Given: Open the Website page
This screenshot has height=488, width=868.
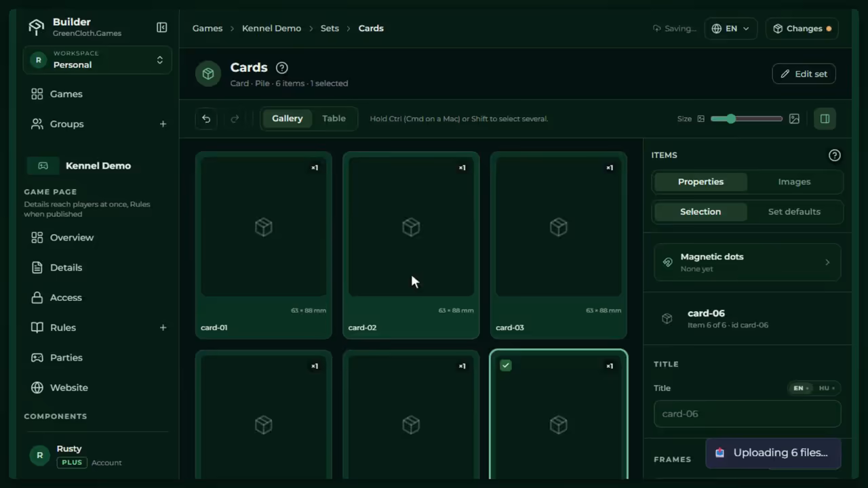Looking at the screenshot, I should click(97, 388).
